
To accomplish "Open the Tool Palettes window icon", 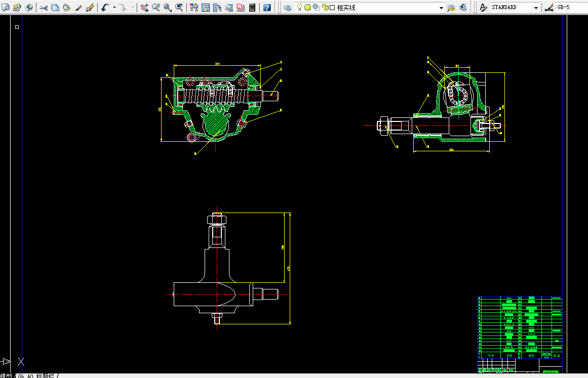I will pyautogui.click(x=217, y=8).
